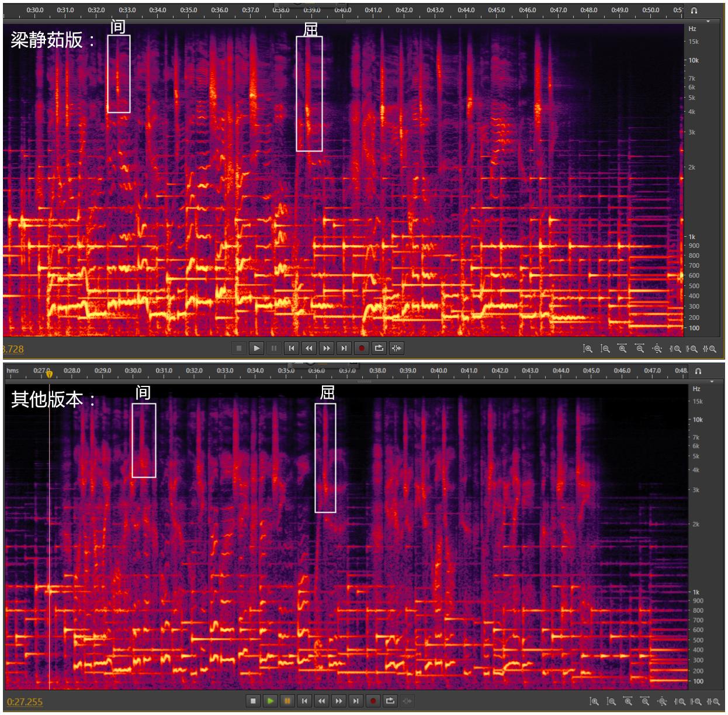This screenshot has width=728, height=715.
Task: Zoom out full in the lower editor
Action: [662, 701]
